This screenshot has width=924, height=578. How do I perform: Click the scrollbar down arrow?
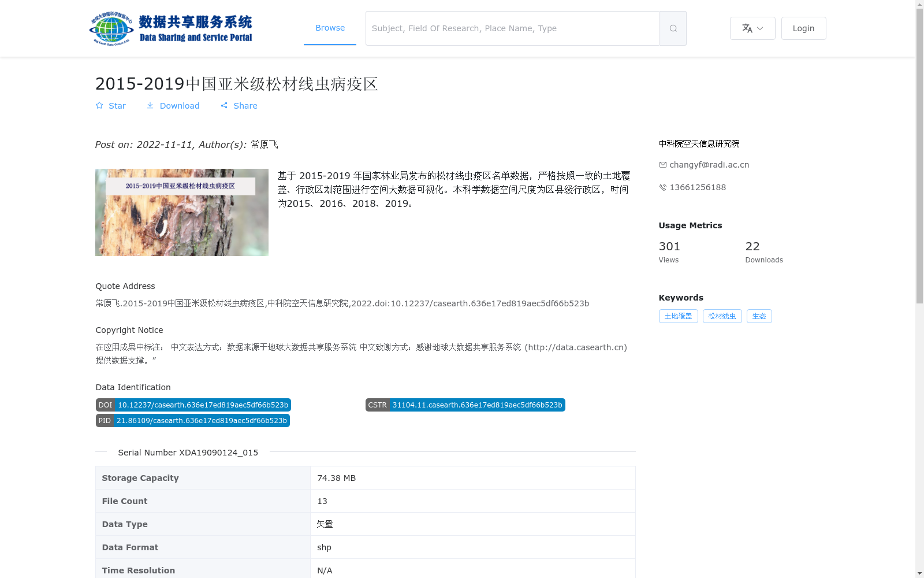(x=919, y=573)
